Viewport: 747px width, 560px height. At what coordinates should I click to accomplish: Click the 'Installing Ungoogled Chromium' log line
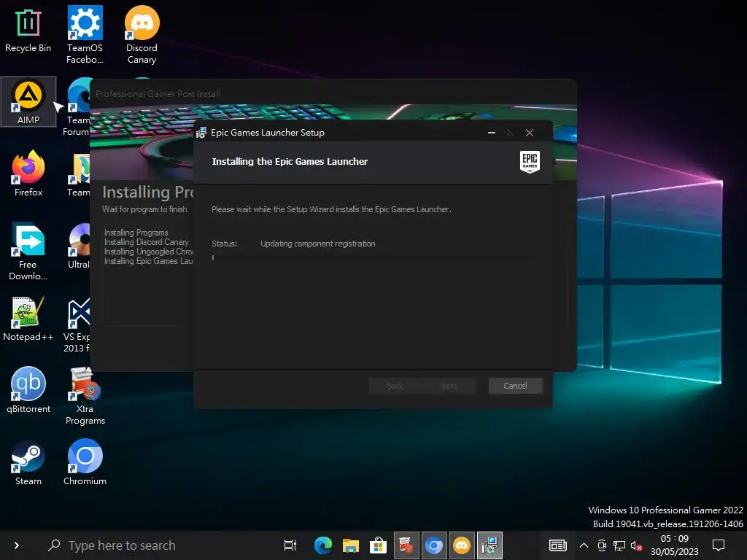(x=149, y=252)
